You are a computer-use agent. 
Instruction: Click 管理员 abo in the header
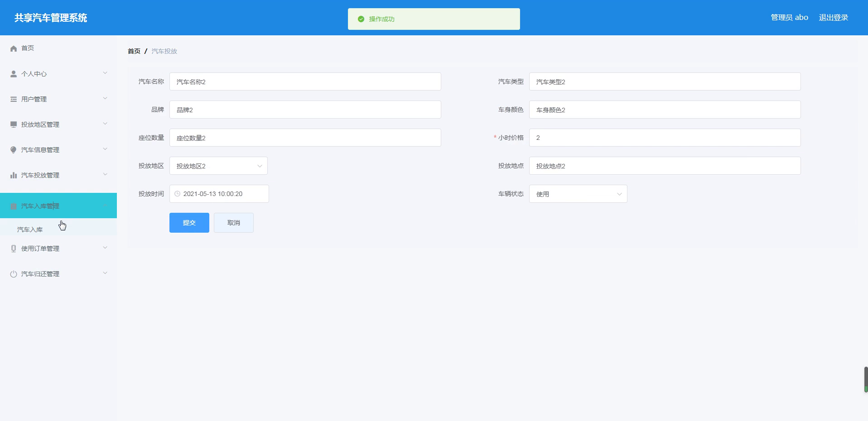[x=790, y=18]
